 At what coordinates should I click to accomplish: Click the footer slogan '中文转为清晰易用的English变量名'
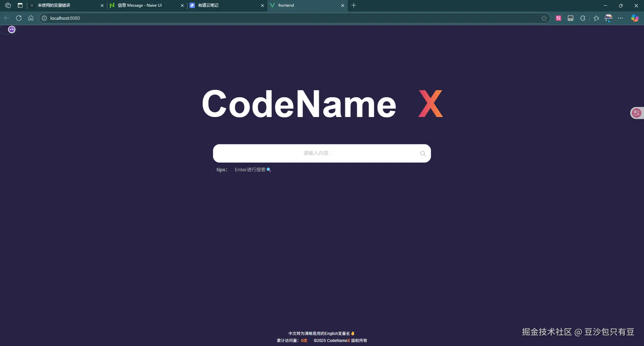(319, 334)
